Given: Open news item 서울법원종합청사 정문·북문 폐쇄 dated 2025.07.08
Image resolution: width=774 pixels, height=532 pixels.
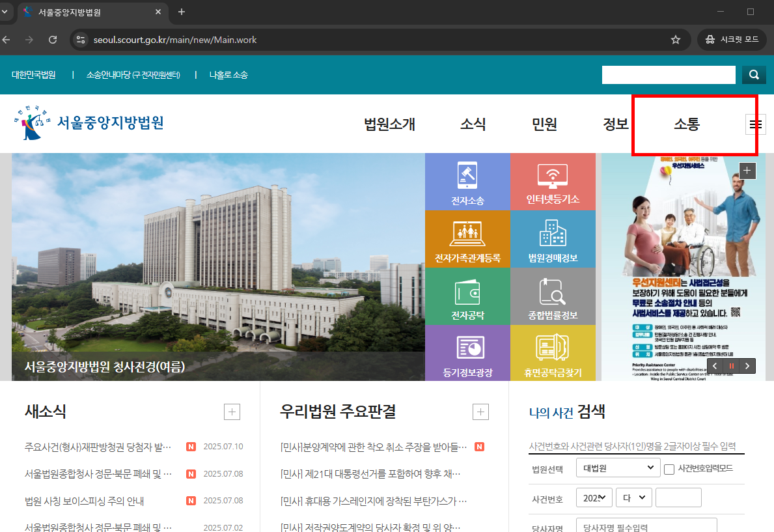Looking at the screenshot, I should [98, 473].
